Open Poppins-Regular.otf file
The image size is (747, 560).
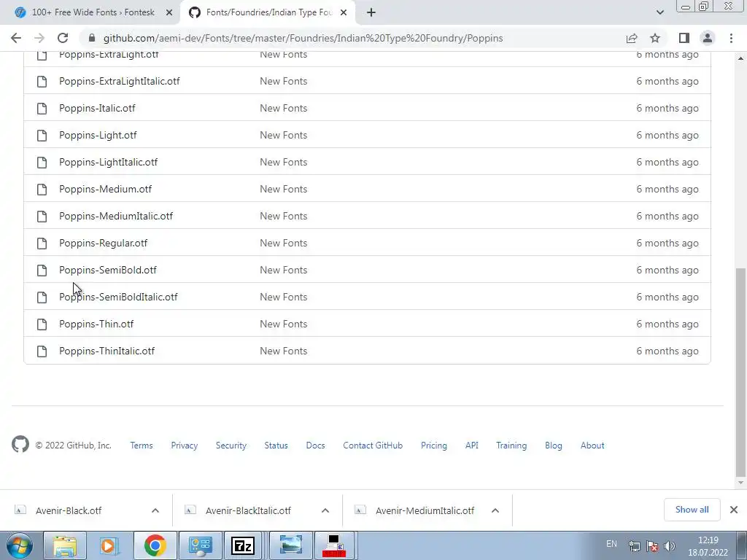(104, 243)
